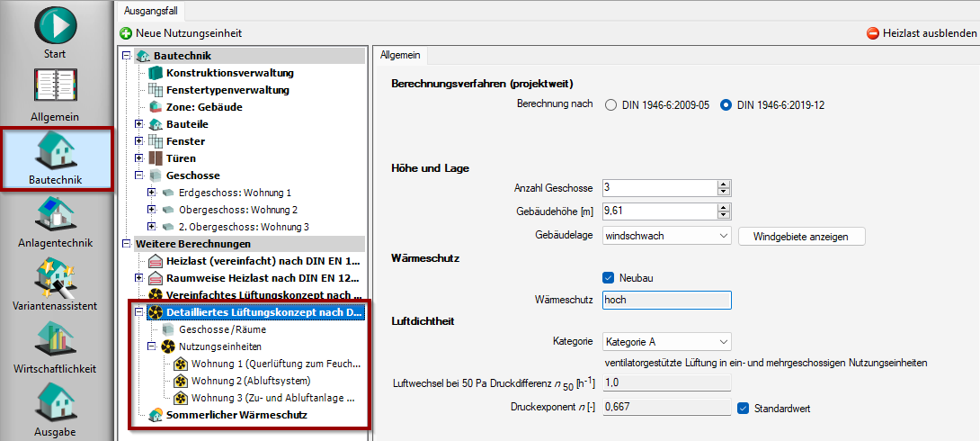Open the Start section in sidebar
The height and width of the screenshot is (441, 980).
(55, 25)
